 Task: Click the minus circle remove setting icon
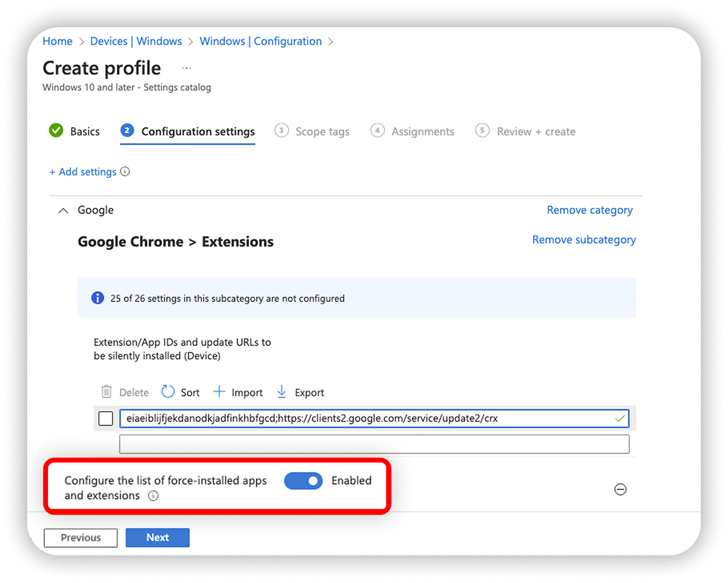(x=620, y=489)
